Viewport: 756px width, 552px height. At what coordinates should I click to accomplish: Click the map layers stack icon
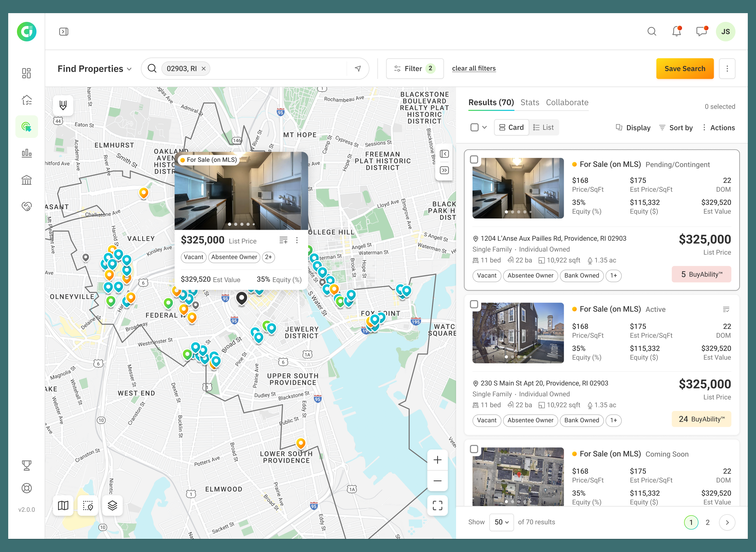point(112,505)
